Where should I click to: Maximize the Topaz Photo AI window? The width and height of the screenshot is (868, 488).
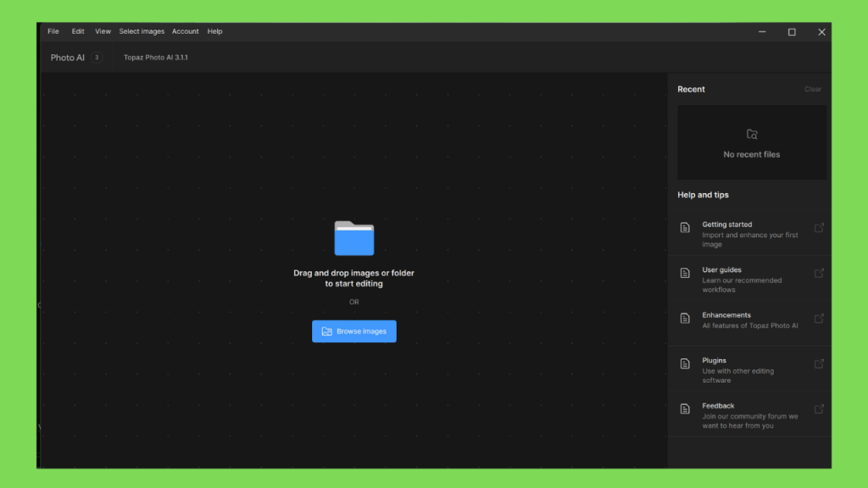[792, 32]
